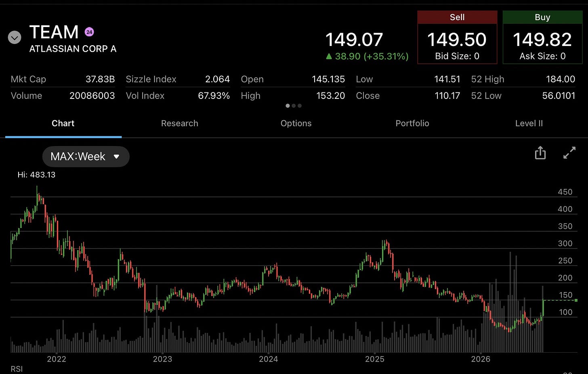Screen dimensions: 588x374
Task: Click the 52 Low value 56.0101
Action: pos(559,96)
